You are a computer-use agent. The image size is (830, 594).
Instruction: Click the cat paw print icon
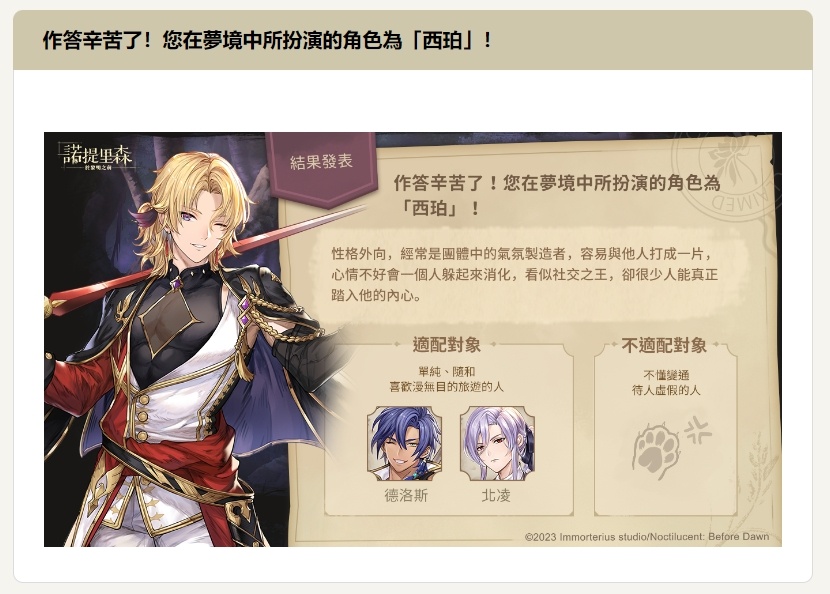point(656,451)
